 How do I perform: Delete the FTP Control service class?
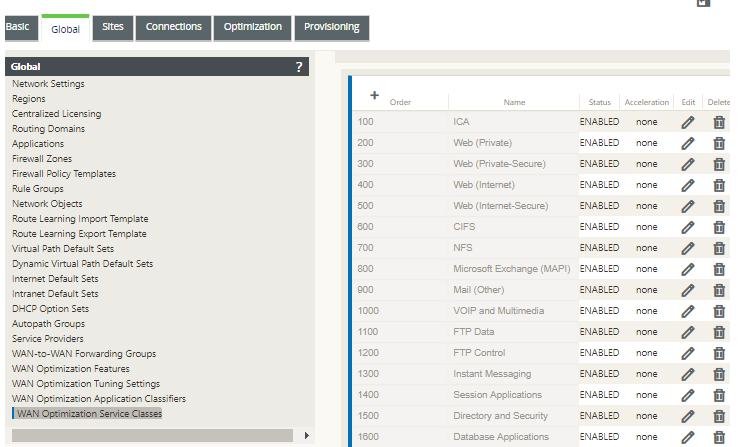pos(719,353)
